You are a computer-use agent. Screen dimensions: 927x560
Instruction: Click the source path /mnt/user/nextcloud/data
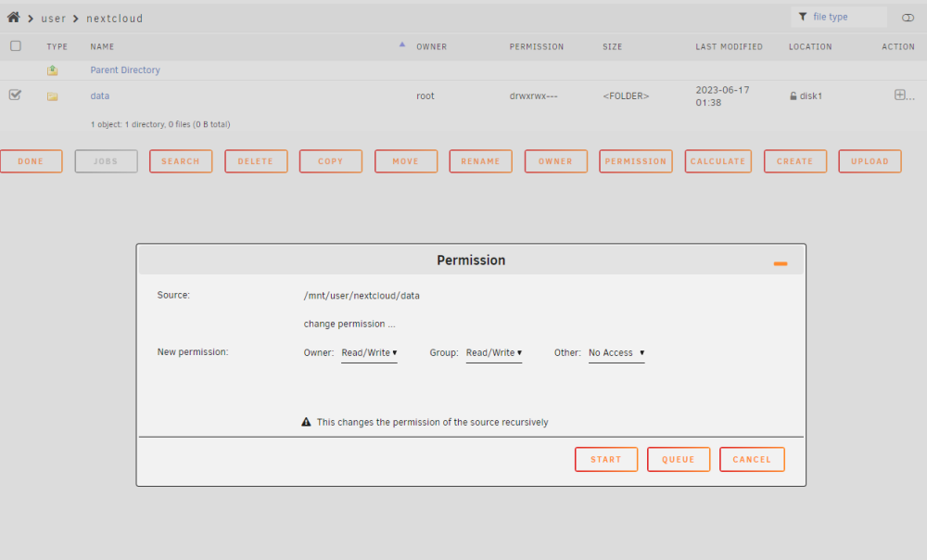(x=362, y=296)
